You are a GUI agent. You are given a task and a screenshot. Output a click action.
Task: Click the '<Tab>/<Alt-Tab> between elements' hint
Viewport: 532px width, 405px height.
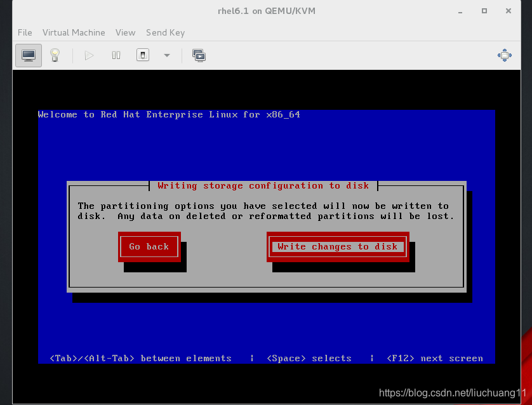pyautogui.click(x=140, y=359)
